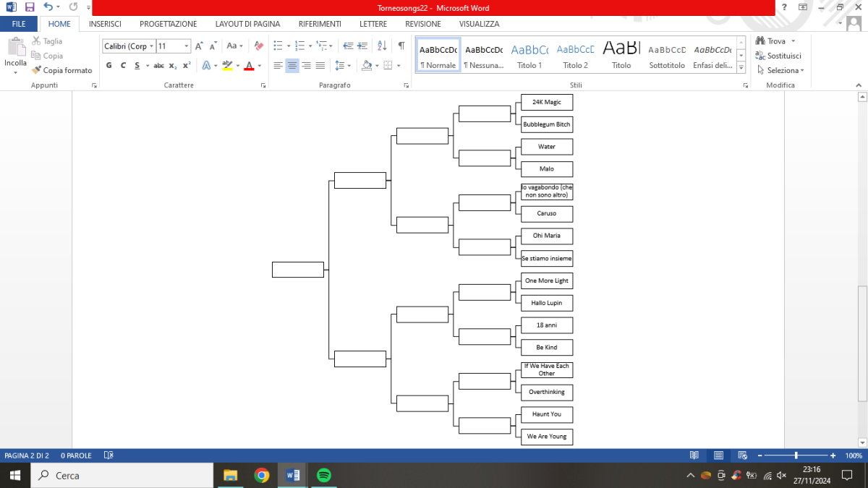Screen dimensions: 868x488
Task: Toggle italic formatting (C)
Action: tap(123, 65)
